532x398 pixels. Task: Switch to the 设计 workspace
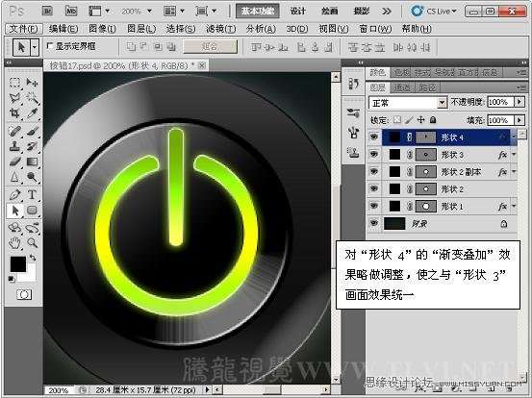297,12
